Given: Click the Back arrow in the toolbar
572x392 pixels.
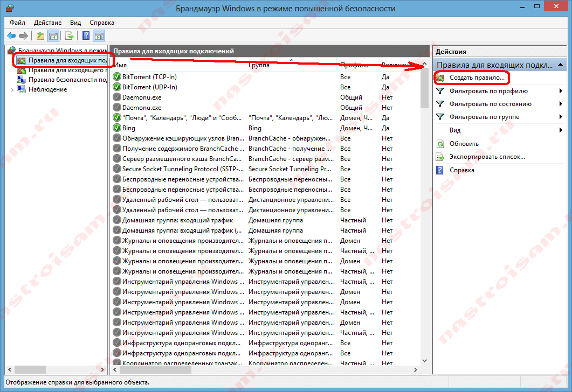Looking at the screenshot, I should [11, 36].
